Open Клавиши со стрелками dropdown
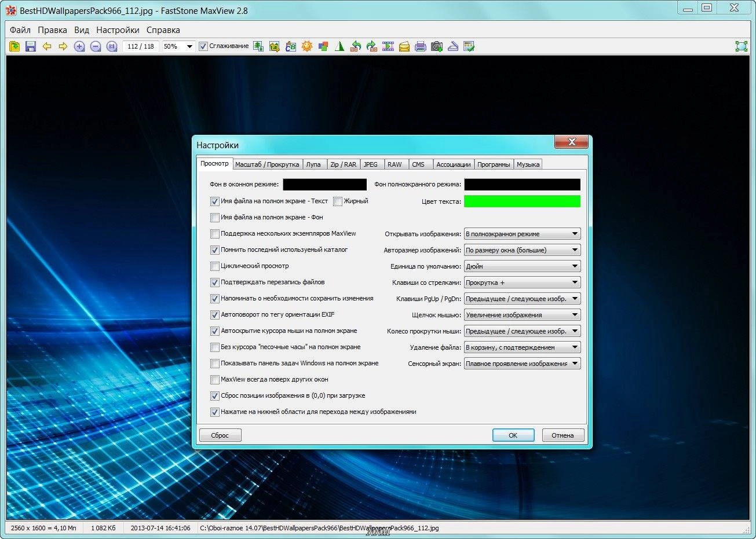This screenshot has width=756, height=539. coord(522,283)
